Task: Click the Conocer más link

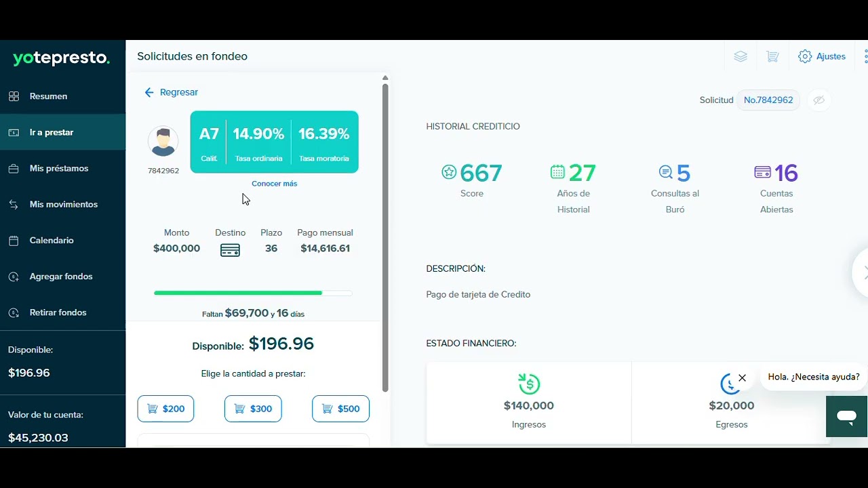Action: point(274,184)
